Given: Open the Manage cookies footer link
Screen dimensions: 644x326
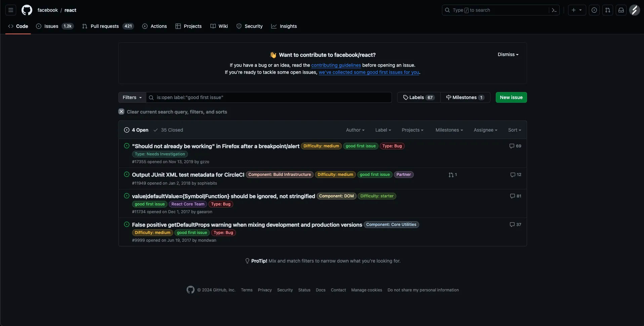Looking at the screenshot, I should click(x=367, y=290).
